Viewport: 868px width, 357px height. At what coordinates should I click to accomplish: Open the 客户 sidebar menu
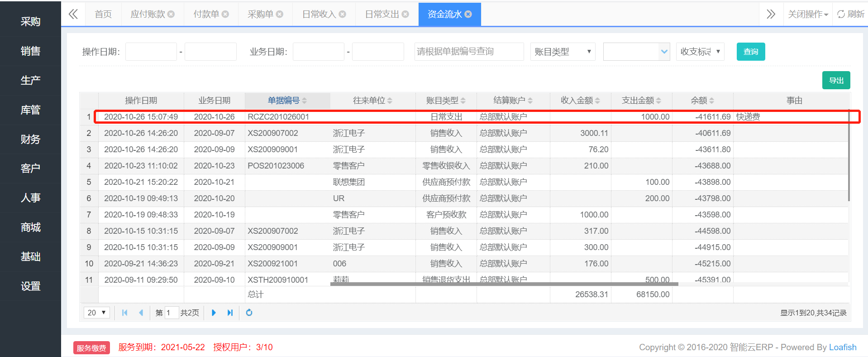click(30, 169)
